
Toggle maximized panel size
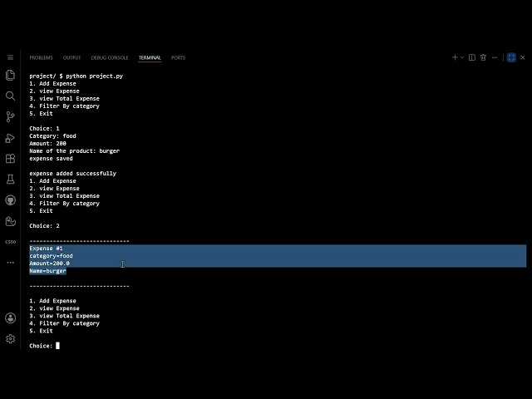click(511, 57)
